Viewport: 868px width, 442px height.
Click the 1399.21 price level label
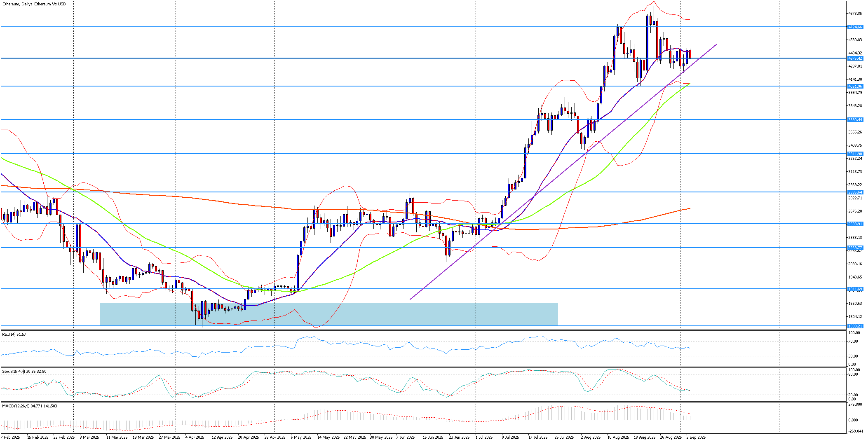point(855,326)
